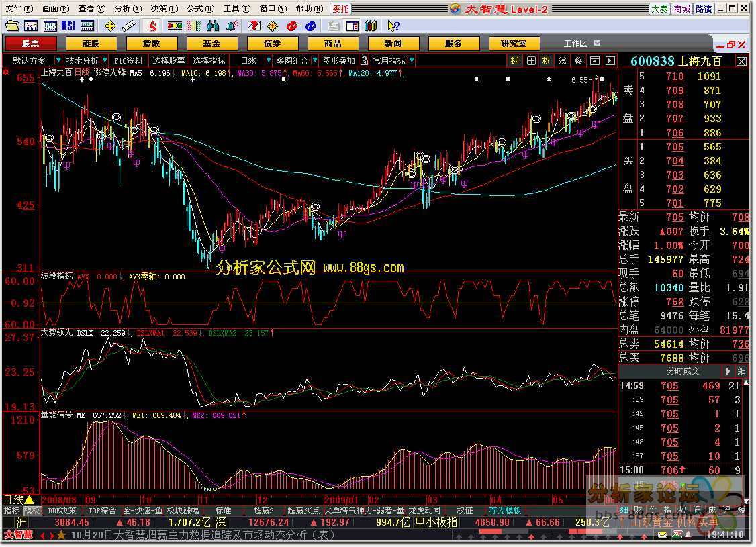
Task: Open the 公式(U) menu
Action: coord(201,9)
